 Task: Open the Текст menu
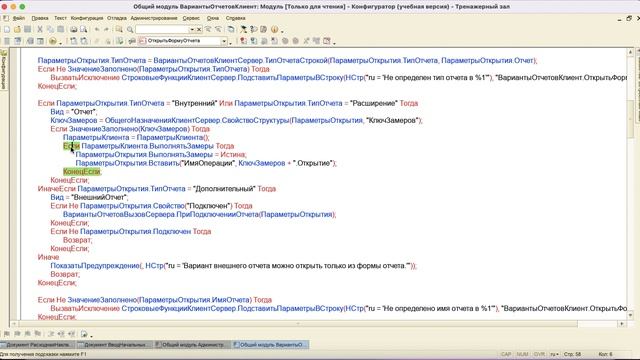coord(60,18)
